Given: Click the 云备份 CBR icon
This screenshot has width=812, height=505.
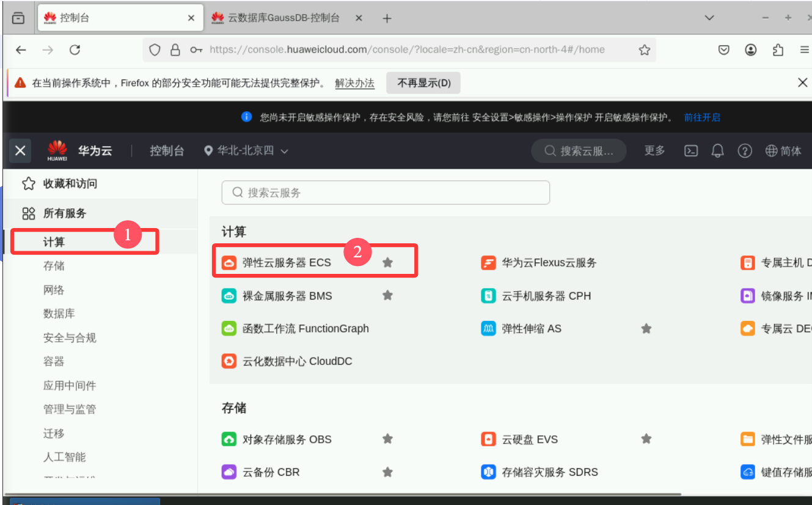Looking at the screenshot, I should 229,472.
